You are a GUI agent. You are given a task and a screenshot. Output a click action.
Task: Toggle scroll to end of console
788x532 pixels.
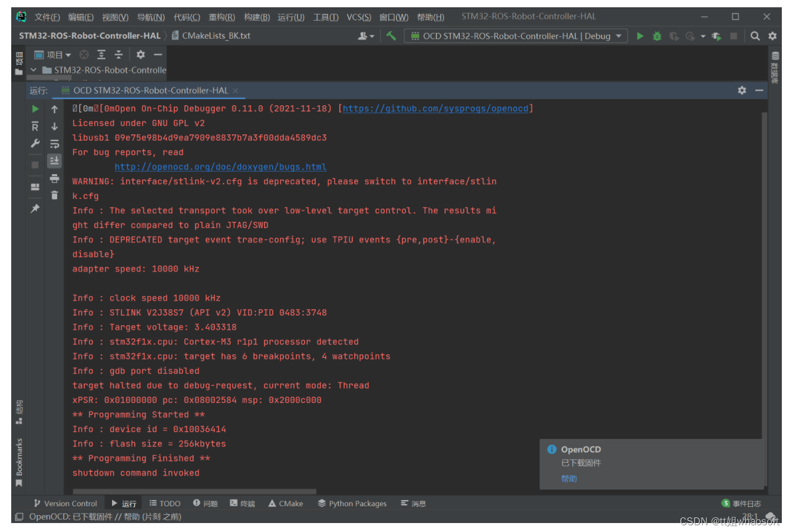(54, 161)
